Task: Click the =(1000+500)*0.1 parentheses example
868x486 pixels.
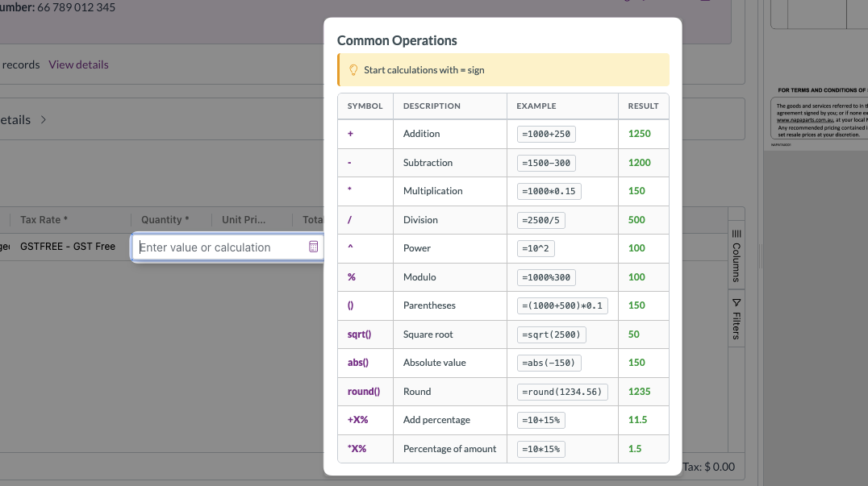Action: [x=562, y=305]
